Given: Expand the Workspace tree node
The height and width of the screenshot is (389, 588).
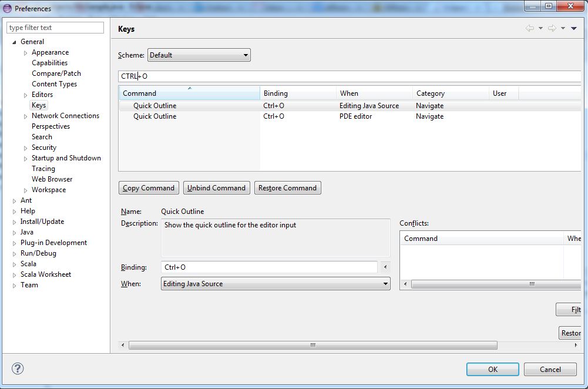Looking at the screenshot, I should tap(25, 190).
